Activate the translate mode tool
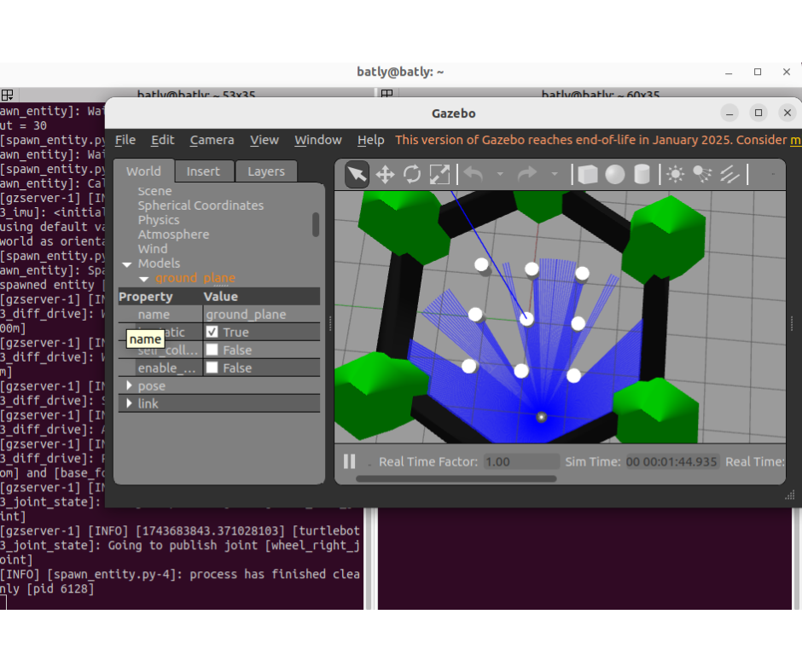The height and width of the screenshot is (672, 802). point(385,175)
